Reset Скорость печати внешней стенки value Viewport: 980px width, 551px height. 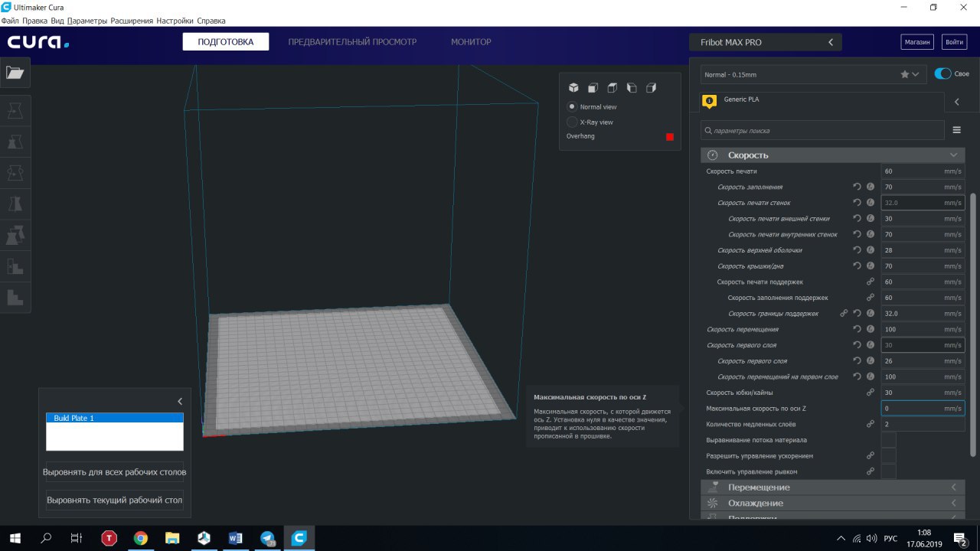pos(857,218)
